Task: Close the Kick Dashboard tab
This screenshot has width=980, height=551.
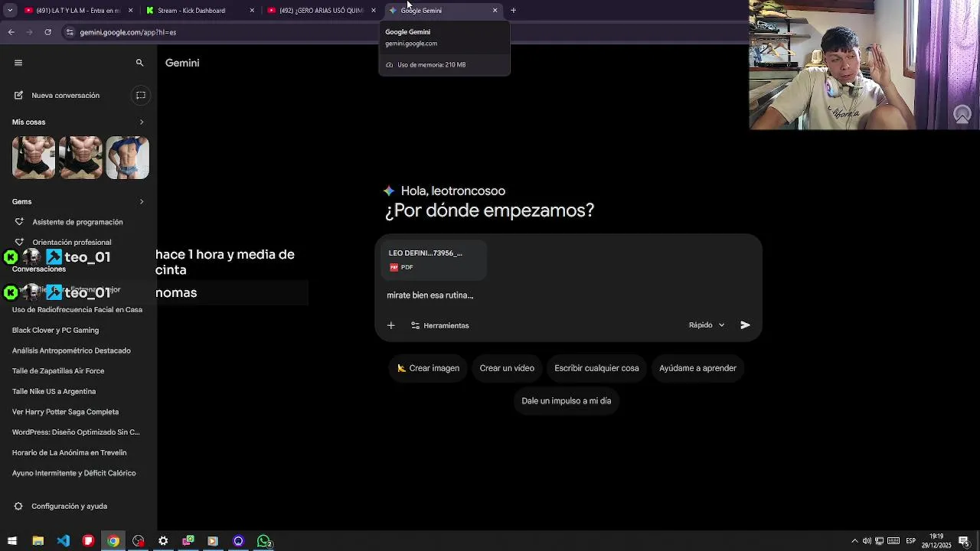Action: (252, 10)
